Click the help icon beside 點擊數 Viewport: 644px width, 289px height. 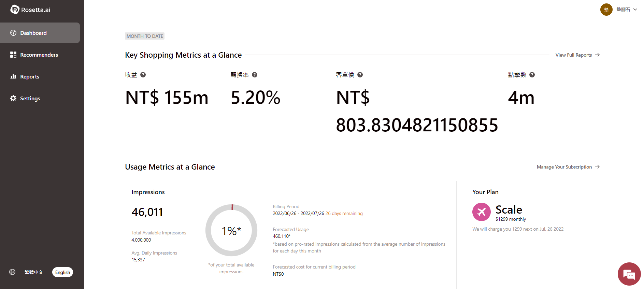coord(532,75)
